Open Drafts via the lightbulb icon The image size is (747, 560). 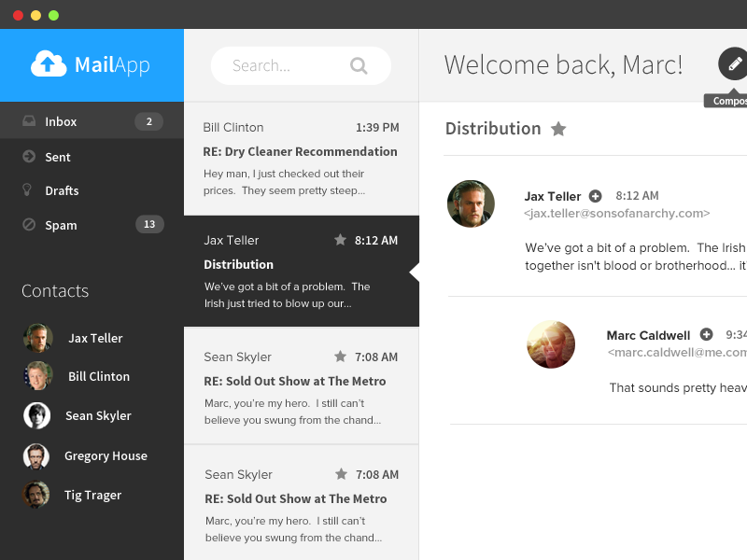[28, 190]
